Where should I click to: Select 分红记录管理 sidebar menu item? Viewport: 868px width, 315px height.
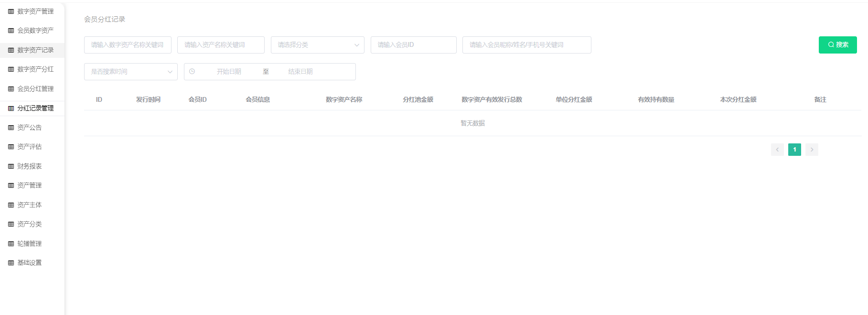[35, 109]
